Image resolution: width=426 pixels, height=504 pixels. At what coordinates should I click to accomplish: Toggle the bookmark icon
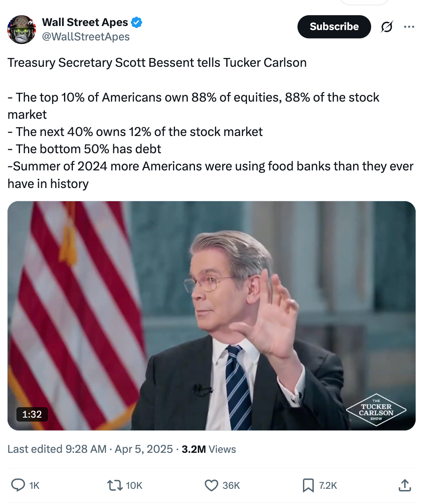308,485
